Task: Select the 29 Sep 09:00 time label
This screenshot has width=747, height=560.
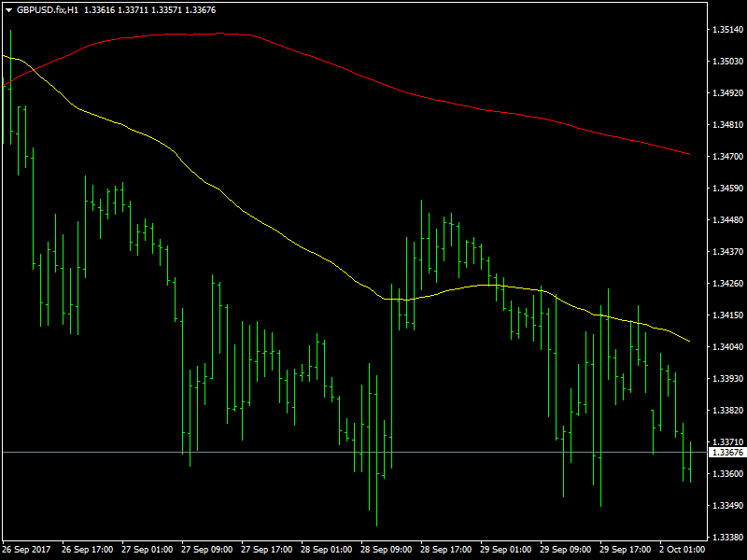Action: pyautogui.click(x=566, y=550)
